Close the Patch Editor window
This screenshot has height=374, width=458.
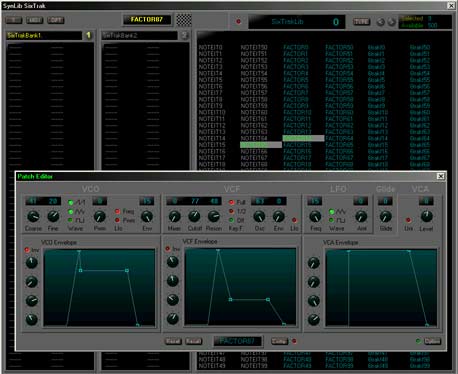pyautogui.click(x=441, y=176)
